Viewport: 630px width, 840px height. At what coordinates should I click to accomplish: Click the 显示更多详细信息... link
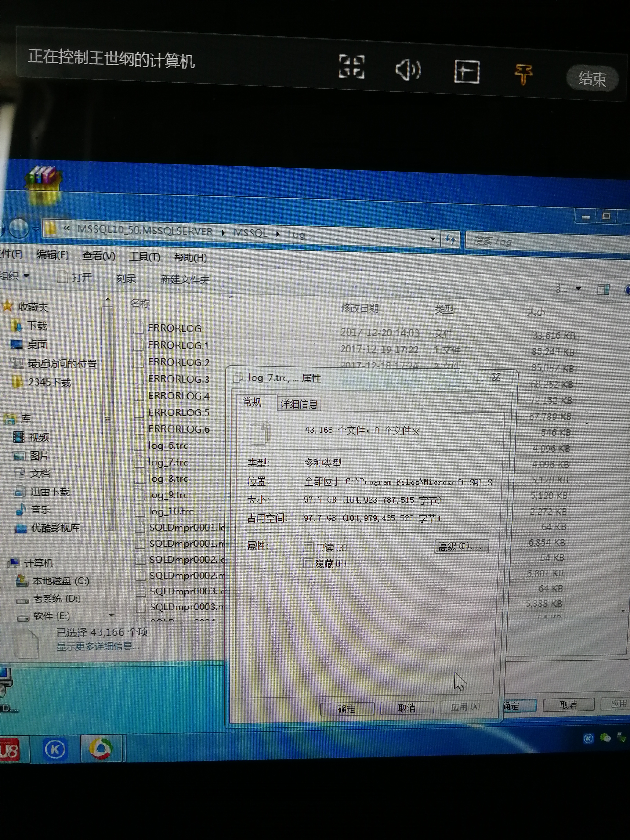pos(98,646)
